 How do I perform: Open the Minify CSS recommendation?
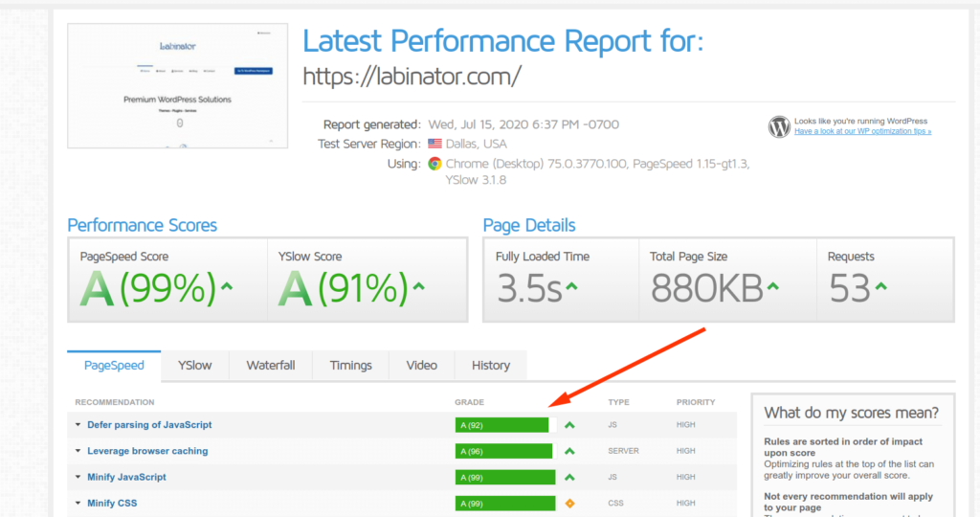[112, 503]
